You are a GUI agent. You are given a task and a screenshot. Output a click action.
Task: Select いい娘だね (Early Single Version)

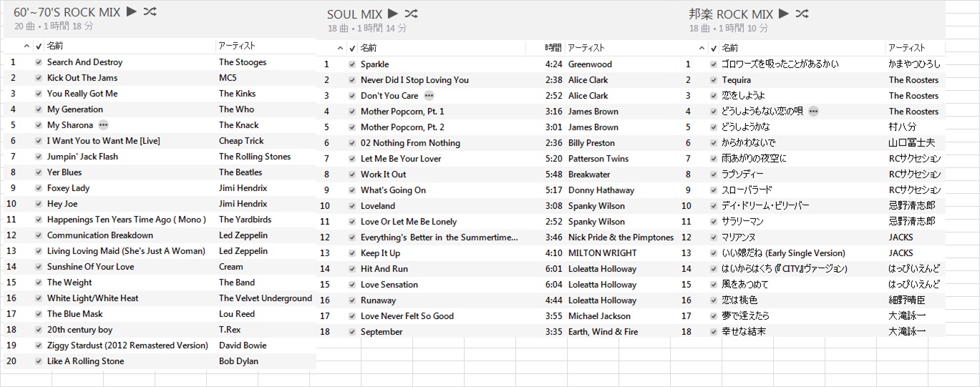click(x=784, y=253)
